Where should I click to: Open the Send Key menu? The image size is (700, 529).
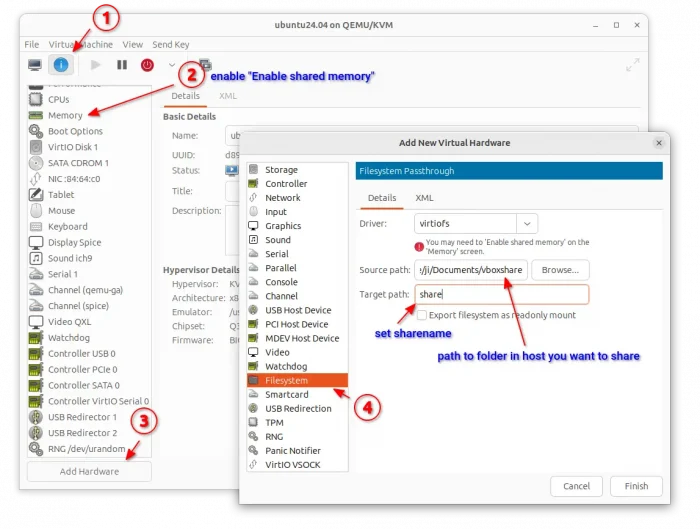coord(171,45)
